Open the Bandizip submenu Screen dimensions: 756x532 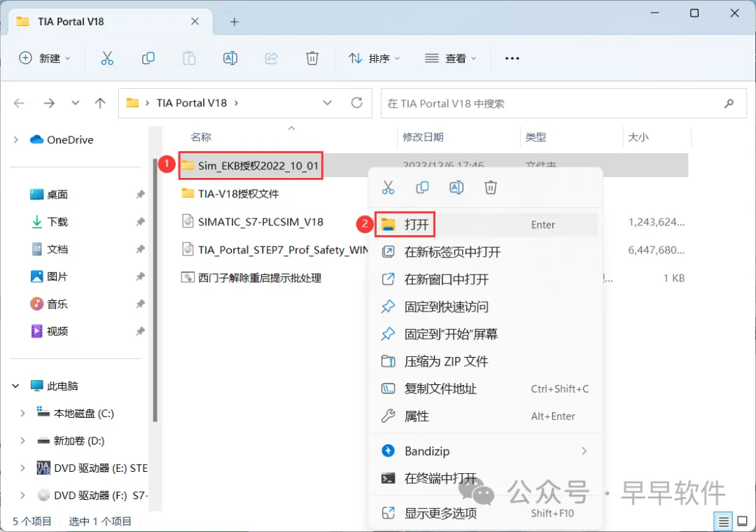486,451
